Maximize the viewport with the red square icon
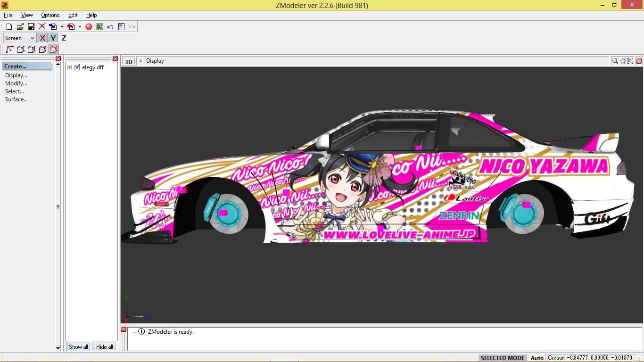Viewport: 644px width, 362px height. (639, 61)
